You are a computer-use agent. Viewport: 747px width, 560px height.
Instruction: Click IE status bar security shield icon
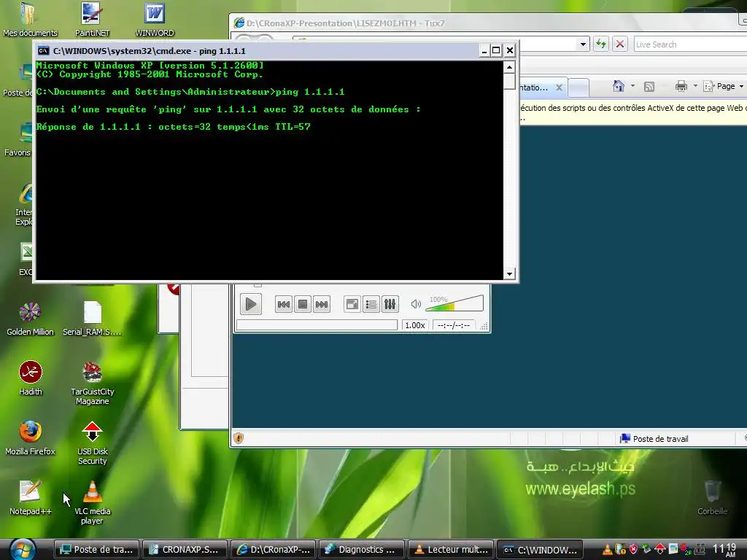pos(239,438)
